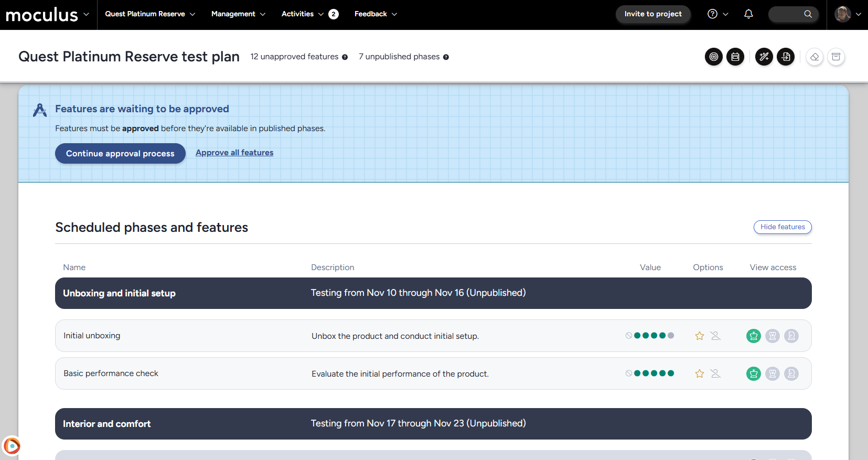Expand the Quest Platinum Reserve project dropdown
Viewport: 868px width, 460px height.
coord(150,14)
